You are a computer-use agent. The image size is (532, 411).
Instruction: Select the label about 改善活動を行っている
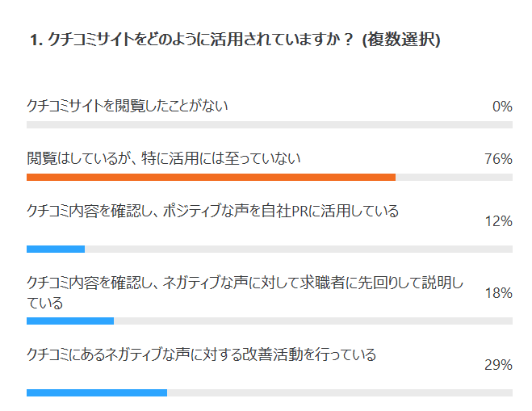coord(202,354)
